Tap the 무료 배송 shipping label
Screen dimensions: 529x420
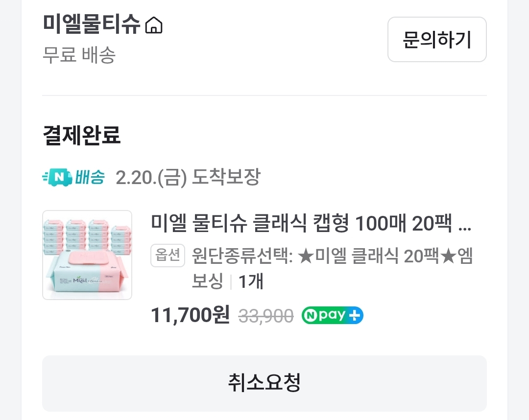[x=79, y=55]
